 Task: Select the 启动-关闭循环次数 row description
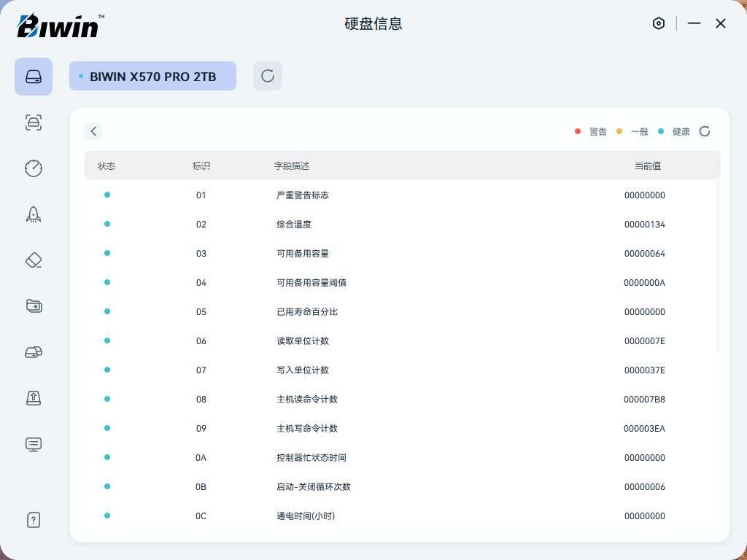(x=314, y=486)
